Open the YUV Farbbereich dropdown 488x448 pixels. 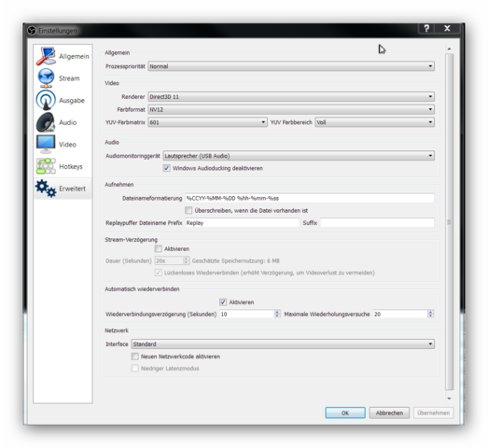pyautogui.click(x=375, y=122)
